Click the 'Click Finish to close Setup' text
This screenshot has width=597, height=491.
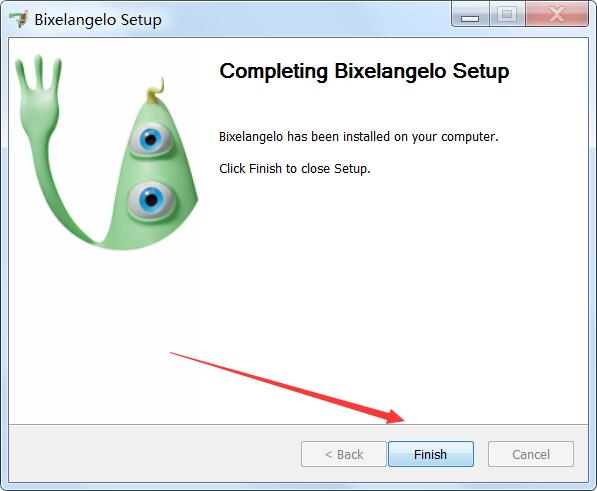[x=295, y=168]
